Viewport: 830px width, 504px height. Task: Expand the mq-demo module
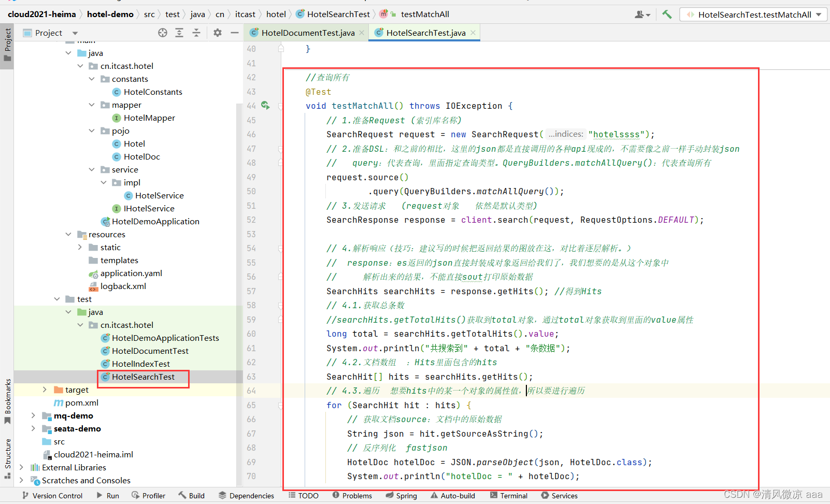[33, 415]
